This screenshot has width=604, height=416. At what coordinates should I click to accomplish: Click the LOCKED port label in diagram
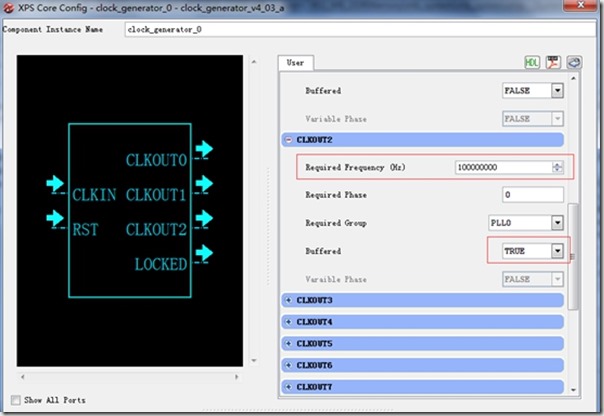(x=161, y=264)
